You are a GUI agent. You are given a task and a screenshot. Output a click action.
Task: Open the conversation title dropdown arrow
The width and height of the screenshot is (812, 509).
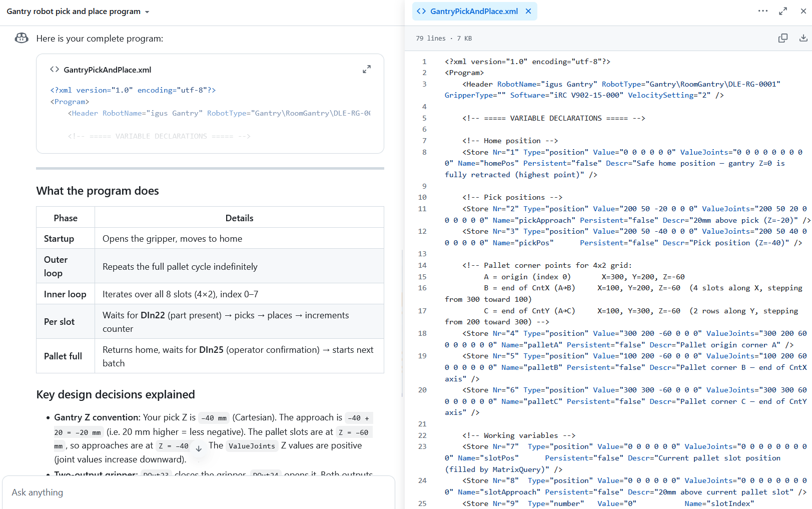coord(147,12)
